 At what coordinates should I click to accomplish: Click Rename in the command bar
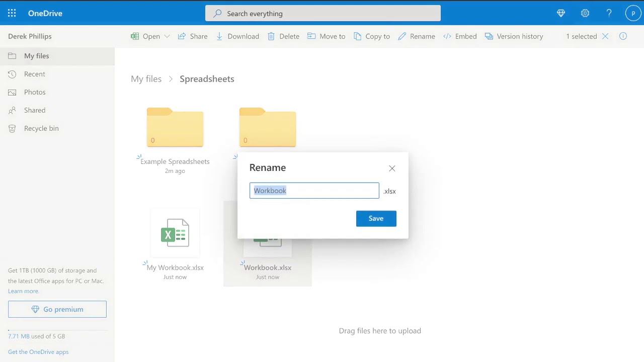click(417, 36)
